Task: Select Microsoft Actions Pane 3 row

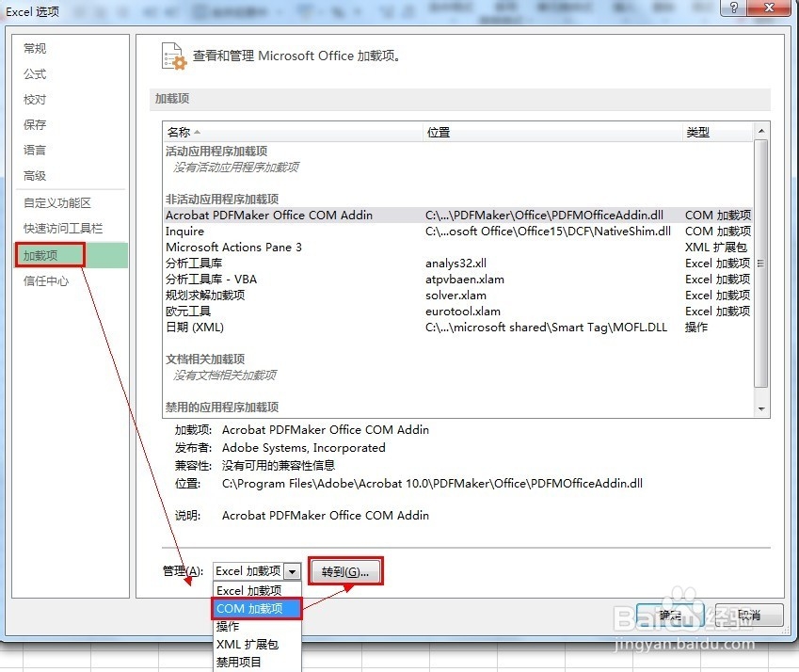Action: [x=457, y=248]
